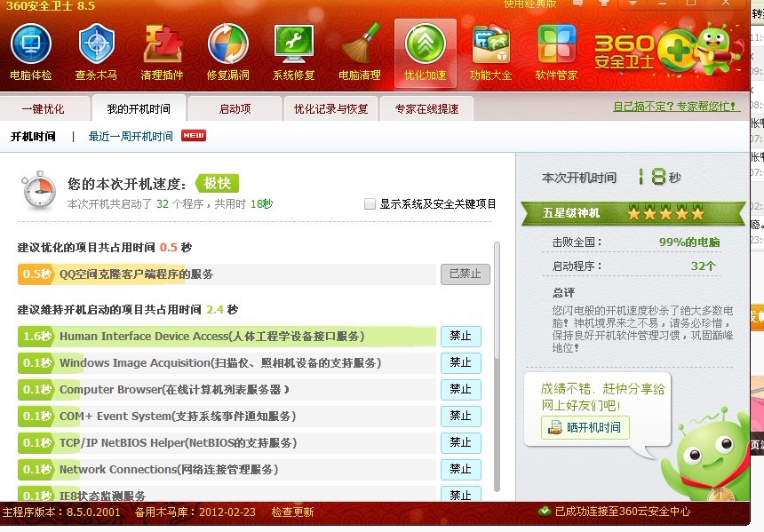This screenshot has height=532, width=764.
Task: Click the 总评 summary heading
Action: click(564, 293)
